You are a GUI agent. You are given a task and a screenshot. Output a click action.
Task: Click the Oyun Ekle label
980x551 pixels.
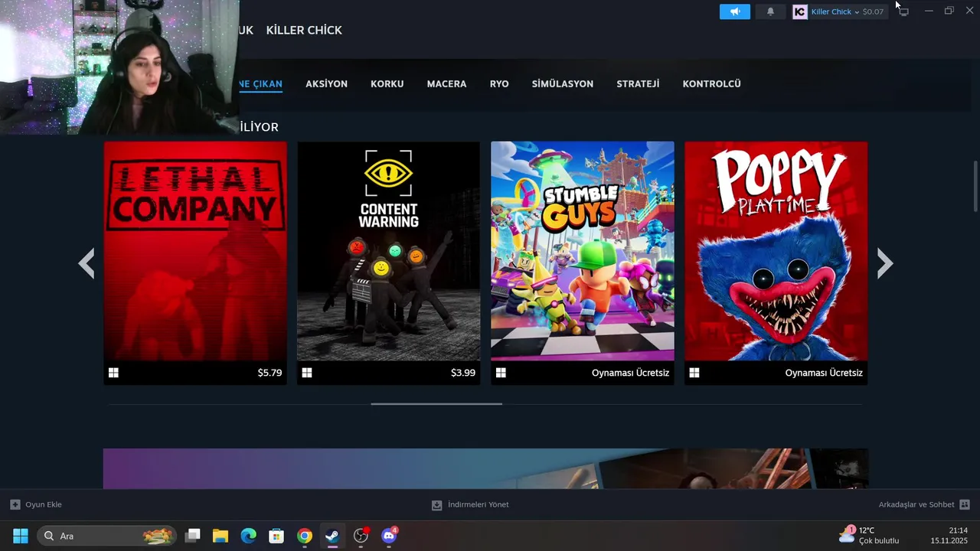pos(44,504)
